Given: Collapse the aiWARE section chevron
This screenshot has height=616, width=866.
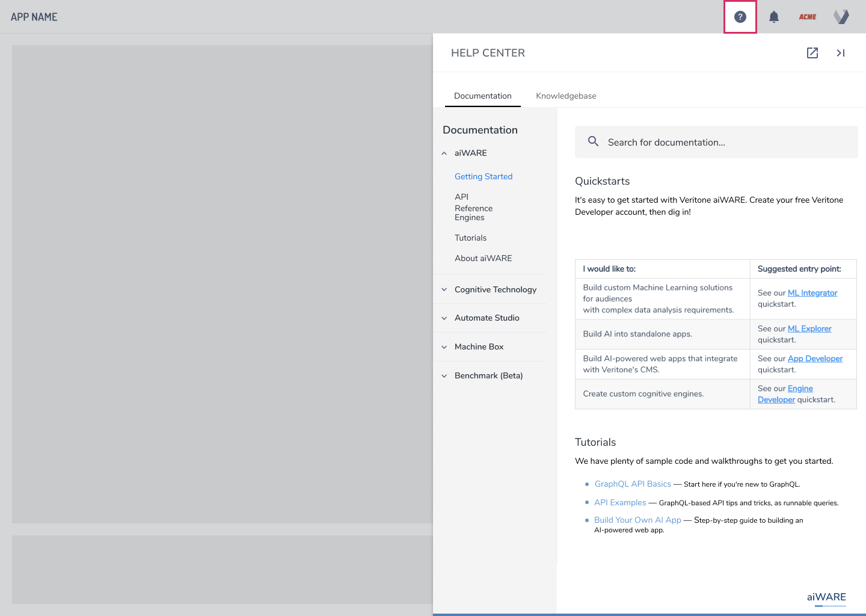Looking at the screenshot, I should pyautogui.click(x=444, y=153).
